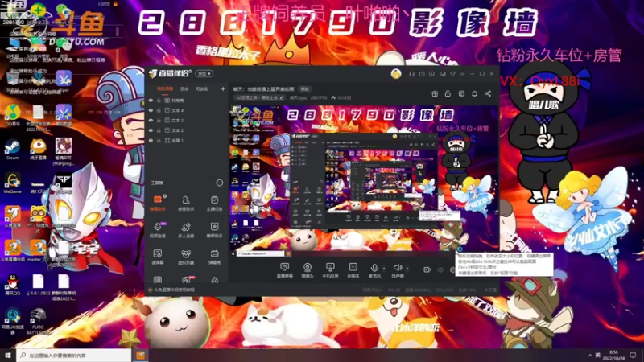This screenshot has height=362, width=644.
Task: Hide the 文本 3 layer
Action: click(151, 120)
